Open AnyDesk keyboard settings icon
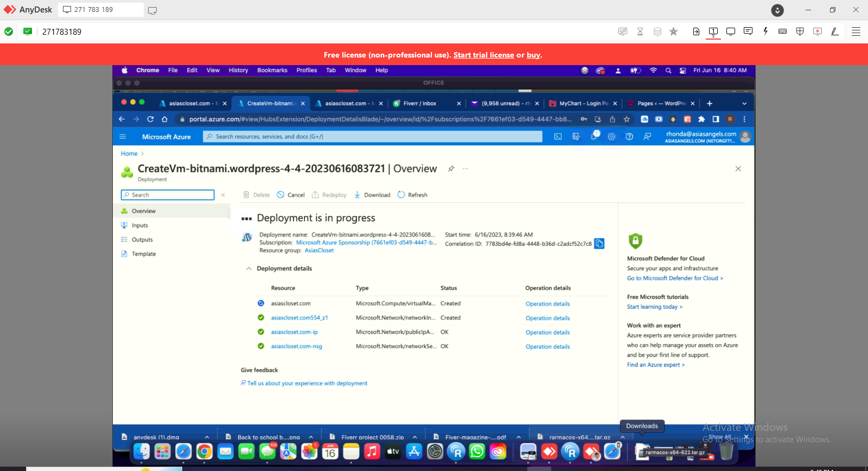Image resolution: width=868 pixels, height=471 pixels. 783,31
